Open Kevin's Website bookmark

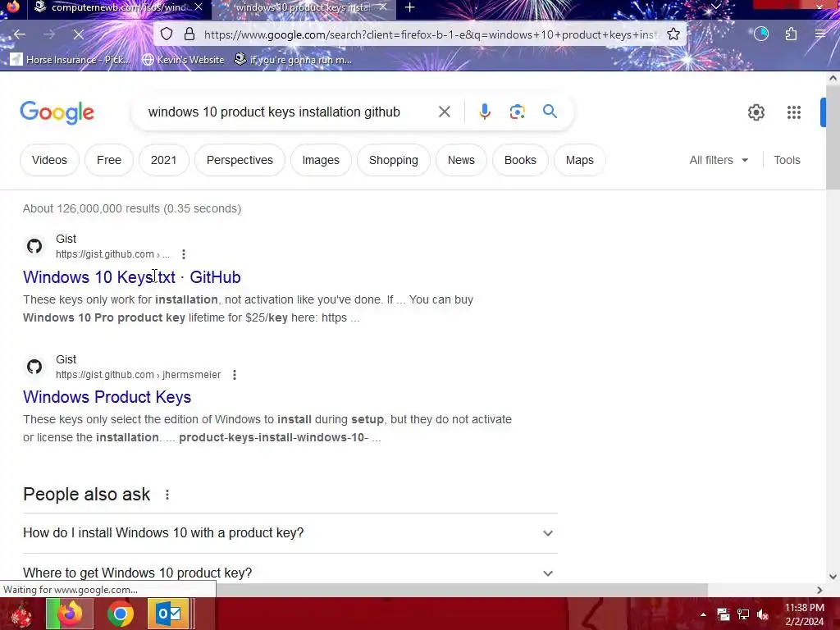point(183,59)
